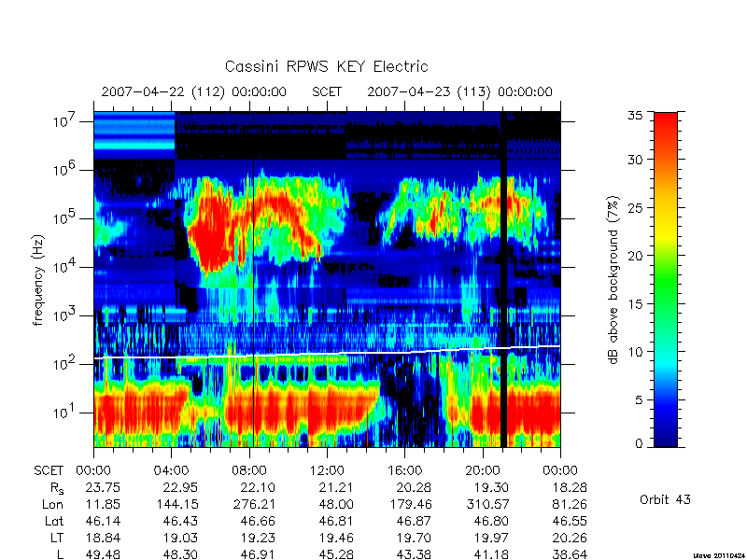Image resolution: width=747 pixels, height=560 pixels.
Task: Click the 10 label on the color scale
Action: (x=636, y=352)
